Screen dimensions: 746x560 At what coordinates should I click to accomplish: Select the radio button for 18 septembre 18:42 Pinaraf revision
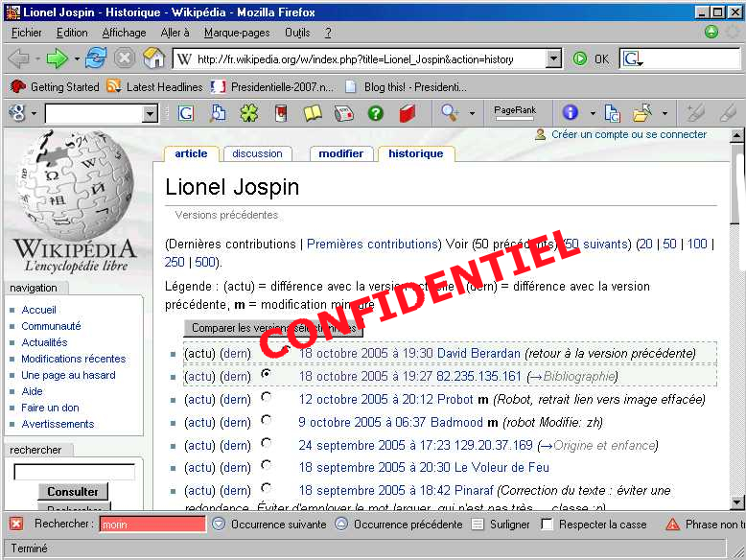point(267,488)
